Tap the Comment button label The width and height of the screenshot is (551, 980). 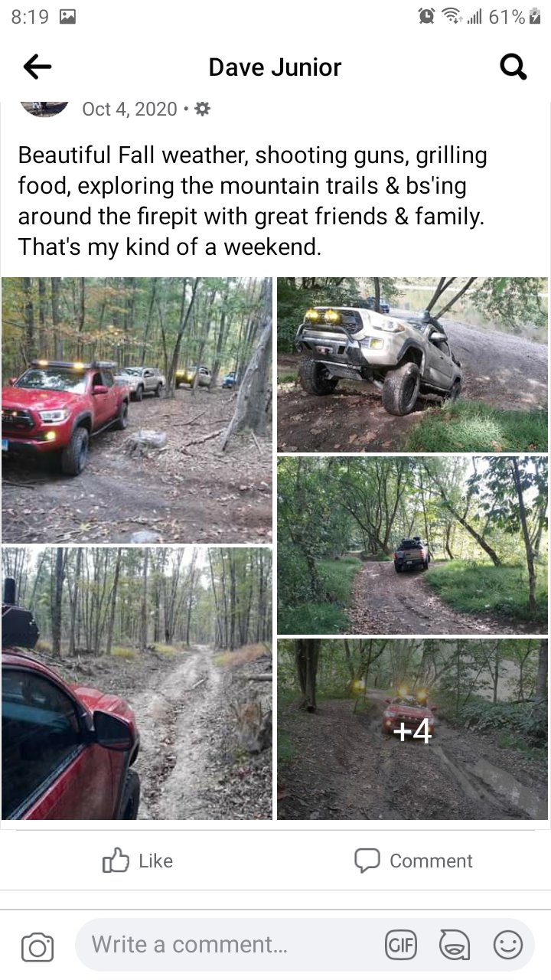431,861
